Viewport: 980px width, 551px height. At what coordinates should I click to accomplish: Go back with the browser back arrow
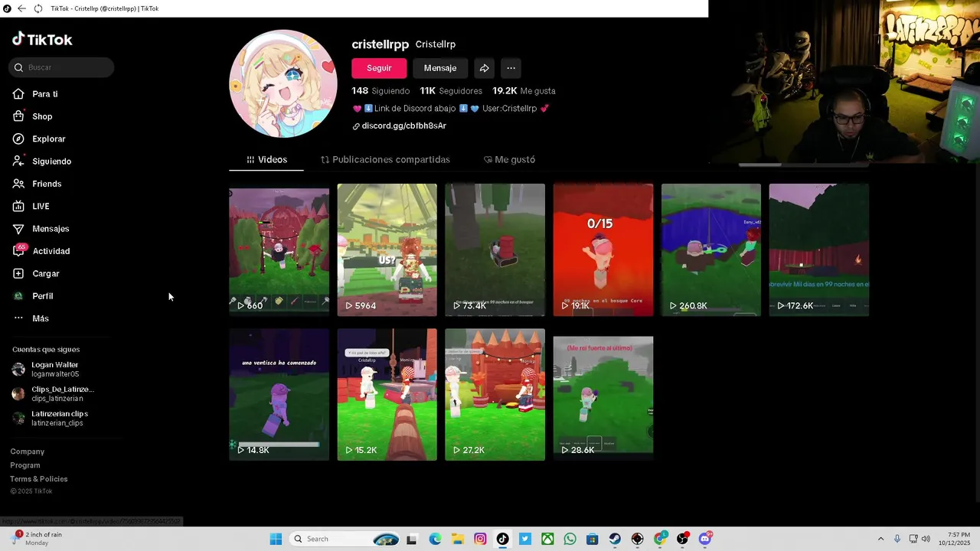click(21, 8)
